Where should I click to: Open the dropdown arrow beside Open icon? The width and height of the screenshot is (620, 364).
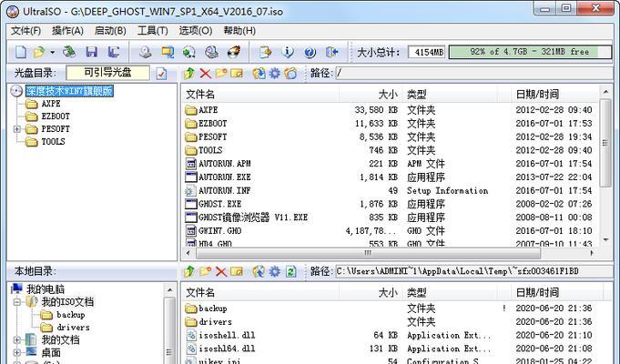[52, 52]
